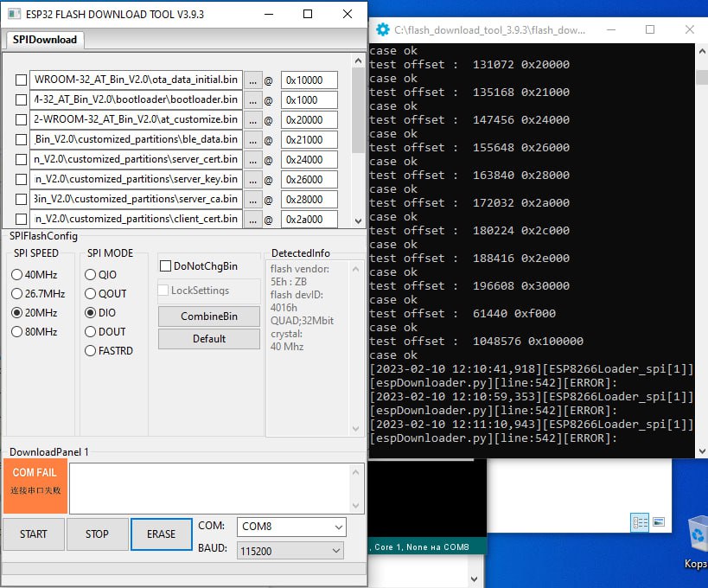Click the STOP button
This screenshot has height=588, width=708.
pyautogui.click(x=97, y=534)
